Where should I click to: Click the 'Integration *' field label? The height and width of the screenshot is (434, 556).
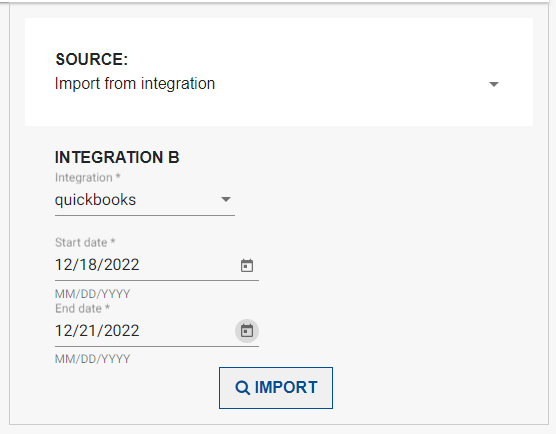[88, 177]
